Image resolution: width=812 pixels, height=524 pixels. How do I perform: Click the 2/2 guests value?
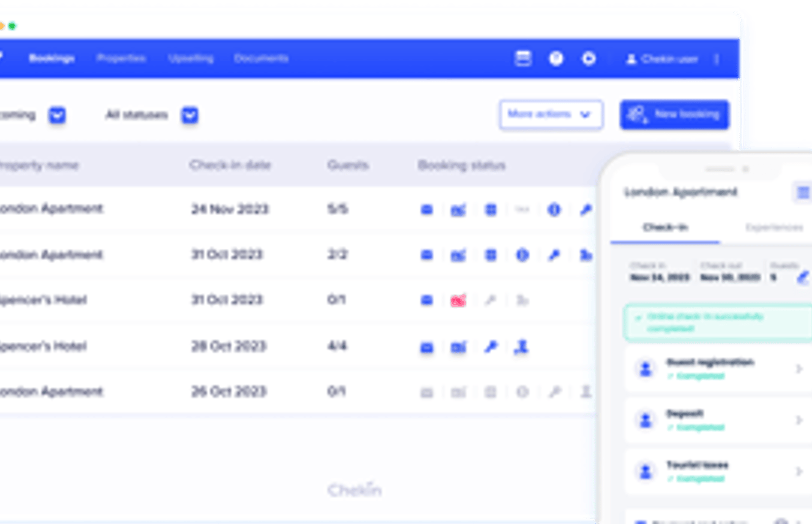pos(337,254)
